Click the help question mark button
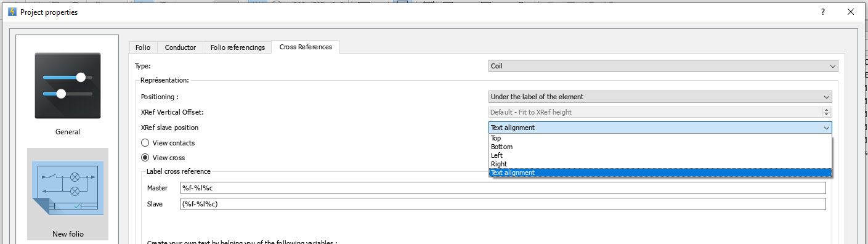 point(822,12)
